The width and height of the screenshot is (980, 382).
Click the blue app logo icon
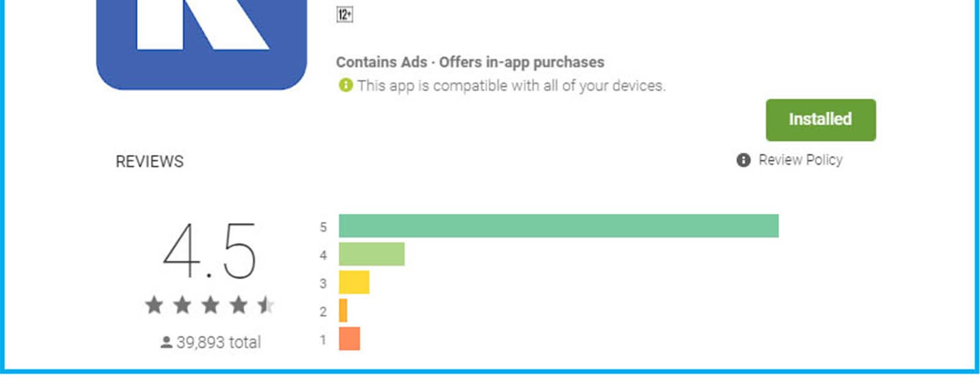pos(202,43)
